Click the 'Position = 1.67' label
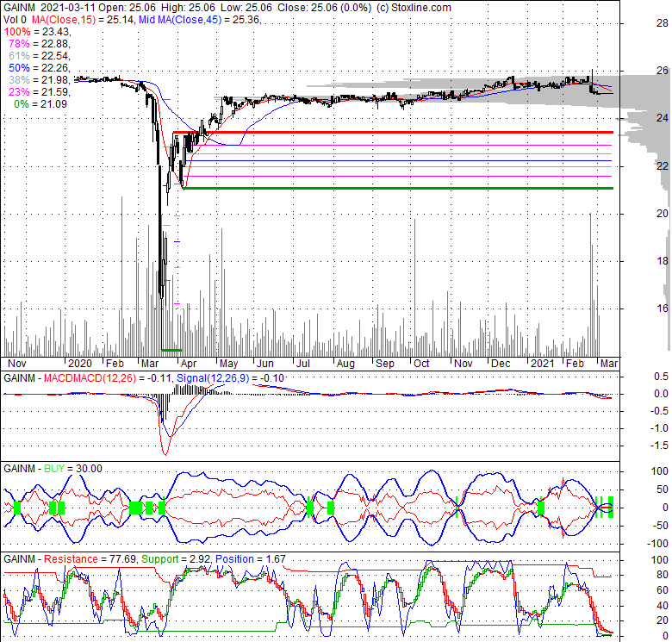The image size is (672, 642). click(x=251, y=559)
